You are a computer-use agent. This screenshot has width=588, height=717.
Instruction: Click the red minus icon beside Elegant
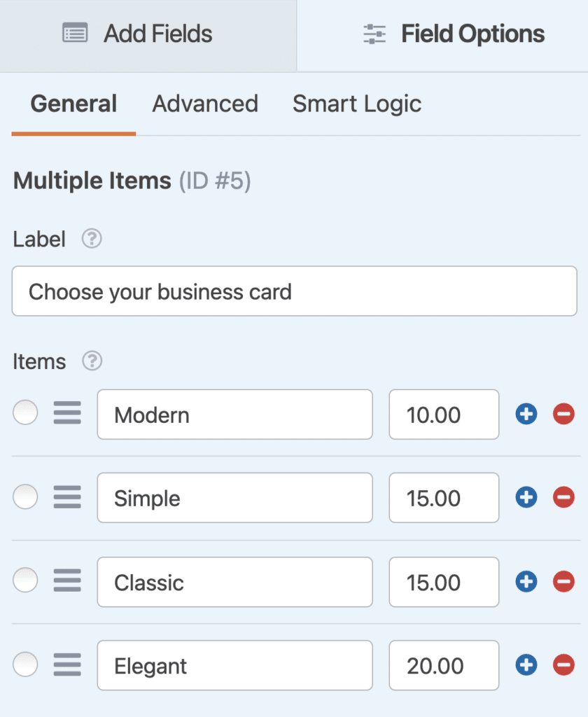tap(563, 665)
